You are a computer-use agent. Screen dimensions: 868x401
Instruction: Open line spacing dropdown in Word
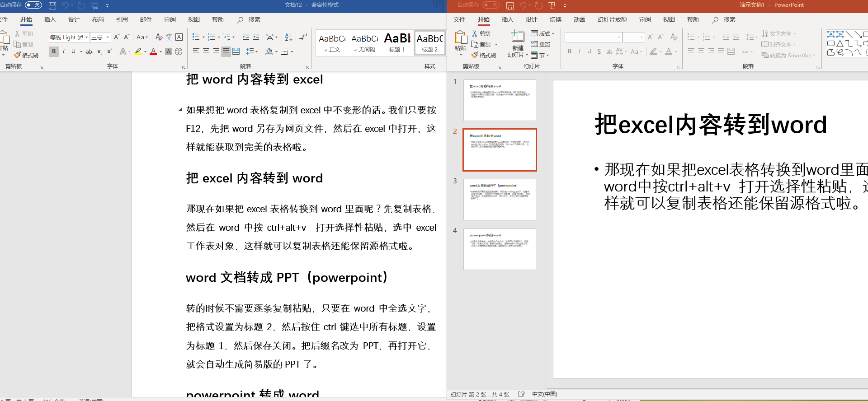[x=252, y=51]
